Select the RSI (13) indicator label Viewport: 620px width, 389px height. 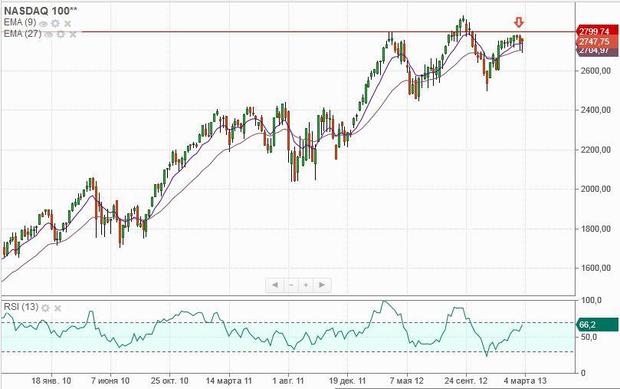(21, 307)
